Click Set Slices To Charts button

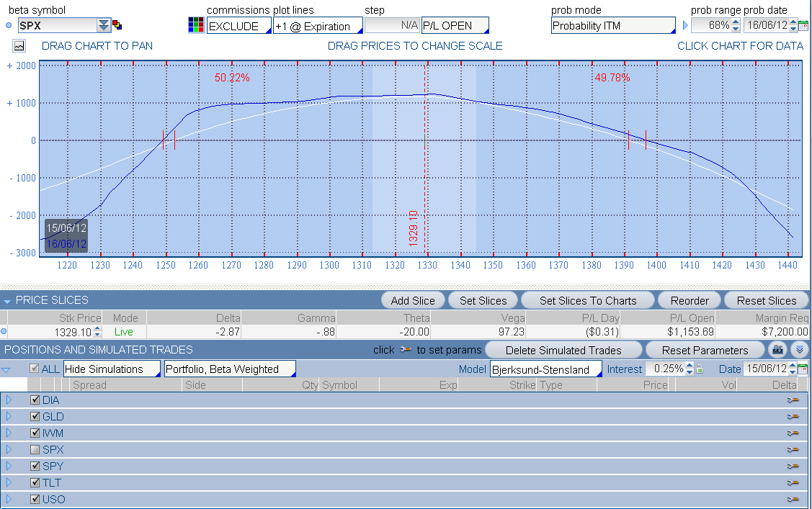point(588,300)
